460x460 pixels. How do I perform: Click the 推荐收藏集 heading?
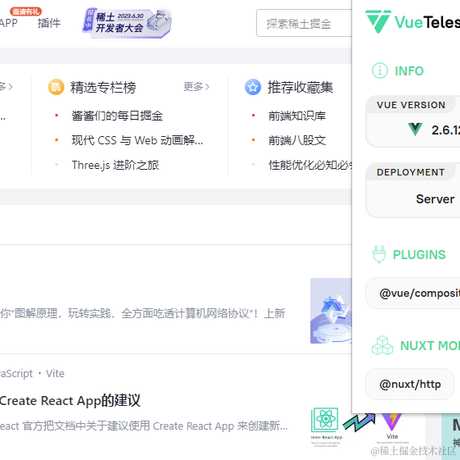(x=300, y=87)
